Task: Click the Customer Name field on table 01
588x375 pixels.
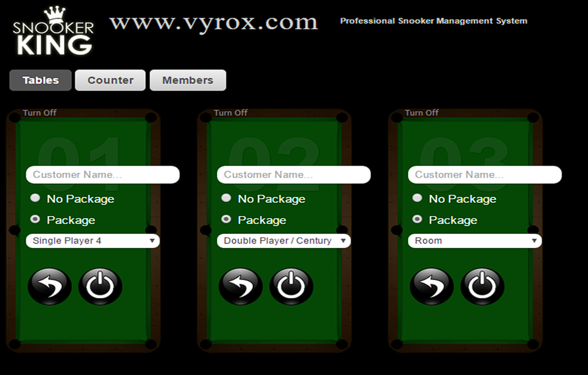Action: (102, 175)
